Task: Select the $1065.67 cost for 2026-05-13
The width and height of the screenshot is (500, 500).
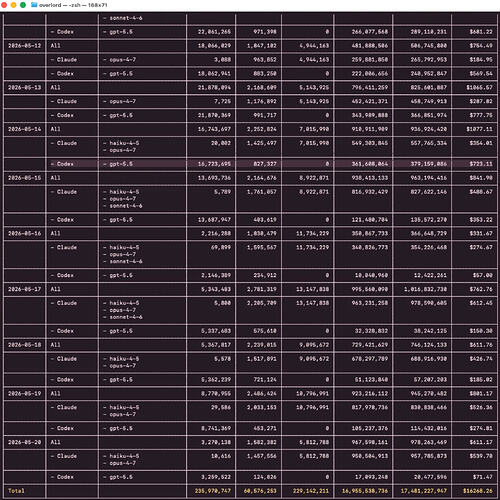Action: pyautogui.click(x=479, y=87)
